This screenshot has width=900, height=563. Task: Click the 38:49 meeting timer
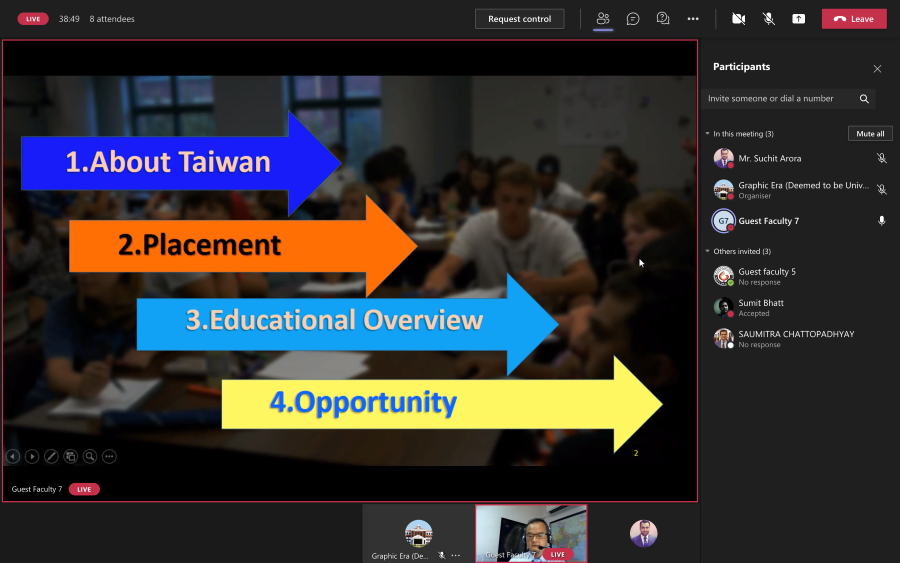69,19
